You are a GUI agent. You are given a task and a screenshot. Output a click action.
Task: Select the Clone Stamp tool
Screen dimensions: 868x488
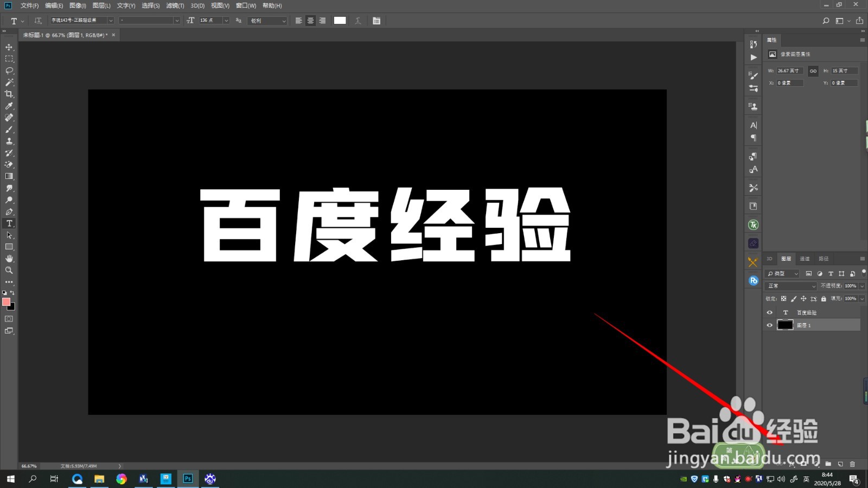click(x=9, y=141)
